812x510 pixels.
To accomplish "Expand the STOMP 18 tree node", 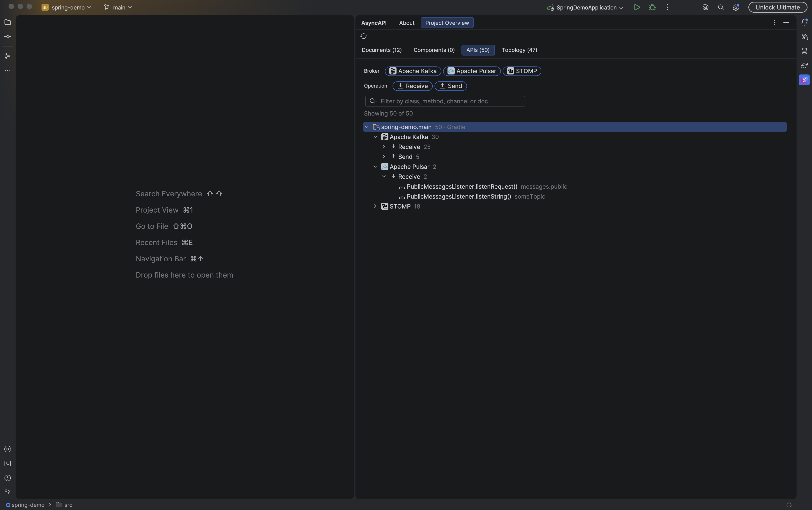I will [375, 206].
